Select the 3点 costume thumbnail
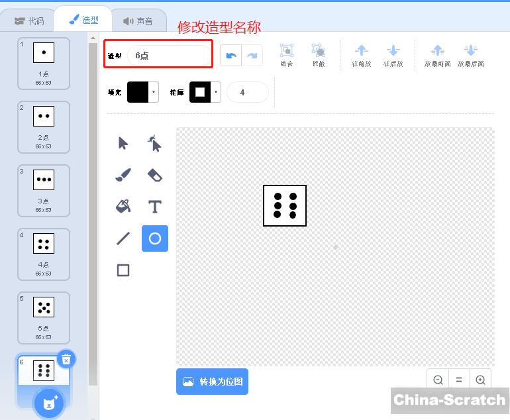This screenshot has height=420, width=510. [43, 190]
